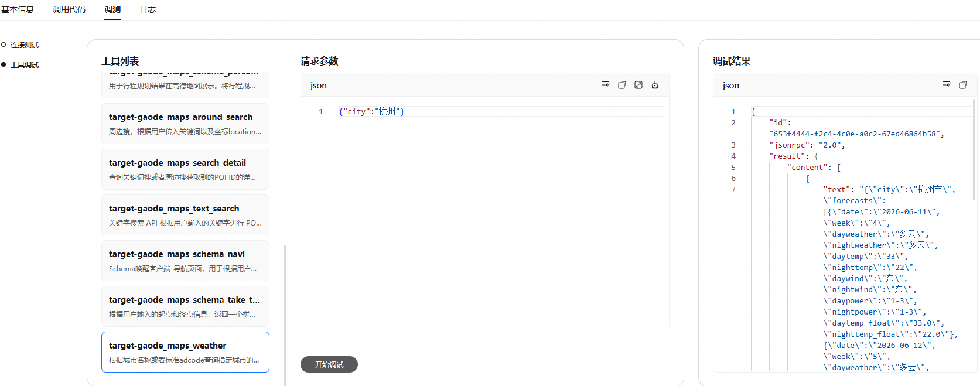Click line number 7 in result editor
This screenshot has width=980, height=386.
733,189
